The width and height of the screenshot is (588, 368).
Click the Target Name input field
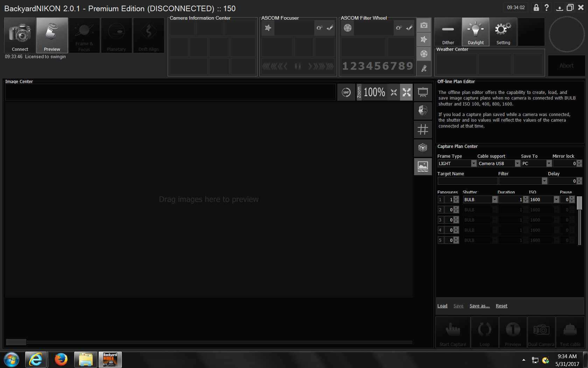[x=467, y=181]
